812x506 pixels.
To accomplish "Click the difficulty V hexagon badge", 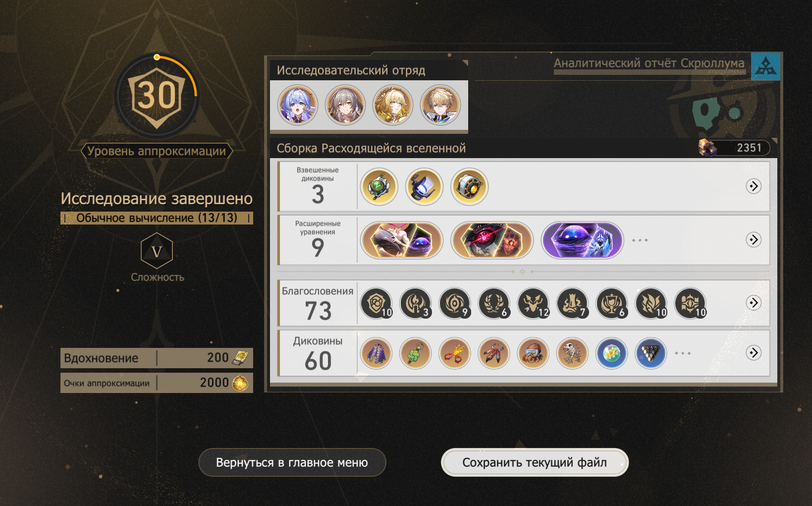I will coord(157,251).
